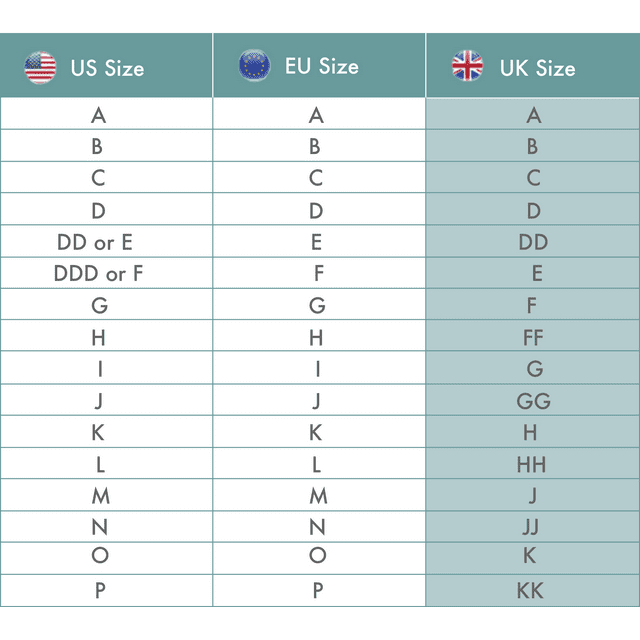Click UK size HH cell
The height and width of the screenshot is (640, 640).
pyautogui.click(x=532, y=465)
